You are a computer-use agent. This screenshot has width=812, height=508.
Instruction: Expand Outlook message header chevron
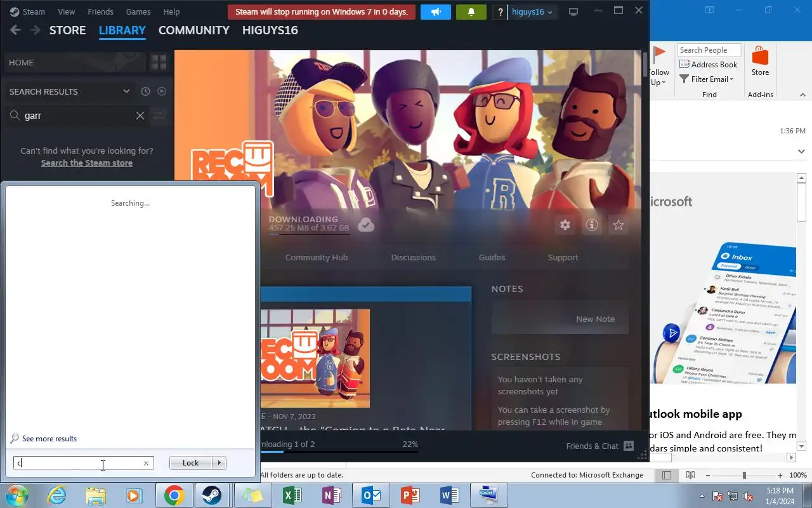pos(801,151)
